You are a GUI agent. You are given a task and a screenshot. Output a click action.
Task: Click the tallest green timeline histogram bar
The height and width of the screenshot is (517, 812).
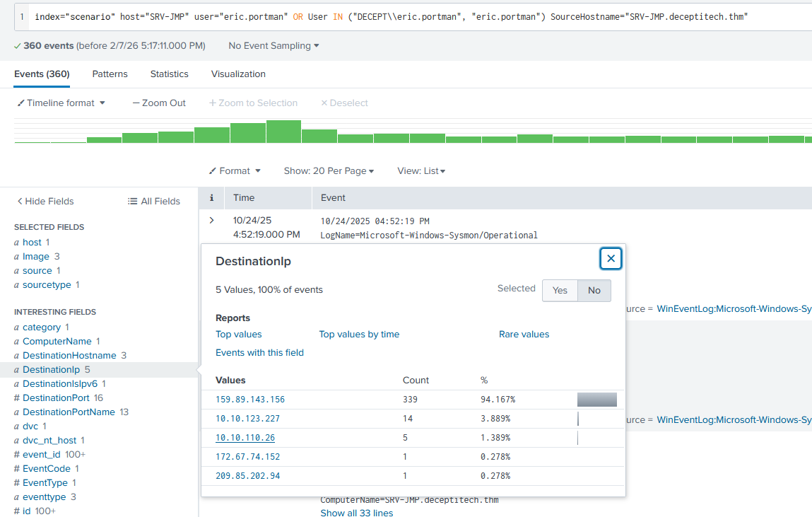click(284, 132)
